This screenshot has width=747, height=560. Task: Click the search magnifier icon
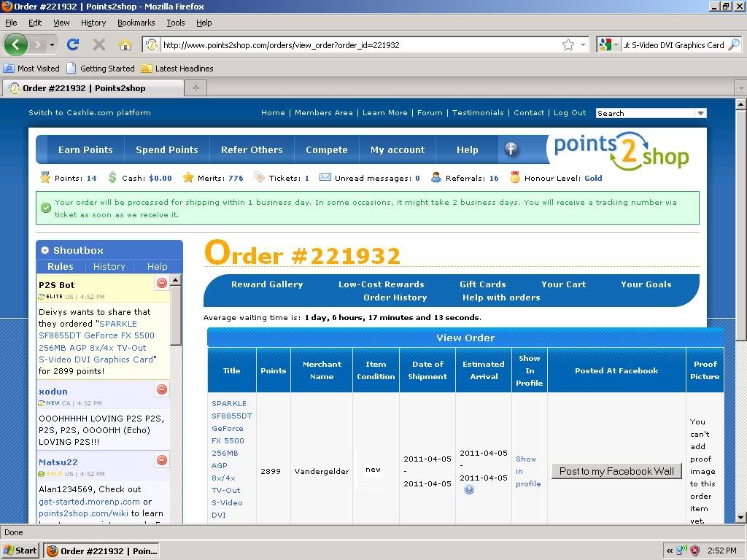click(x=735, y=44)
